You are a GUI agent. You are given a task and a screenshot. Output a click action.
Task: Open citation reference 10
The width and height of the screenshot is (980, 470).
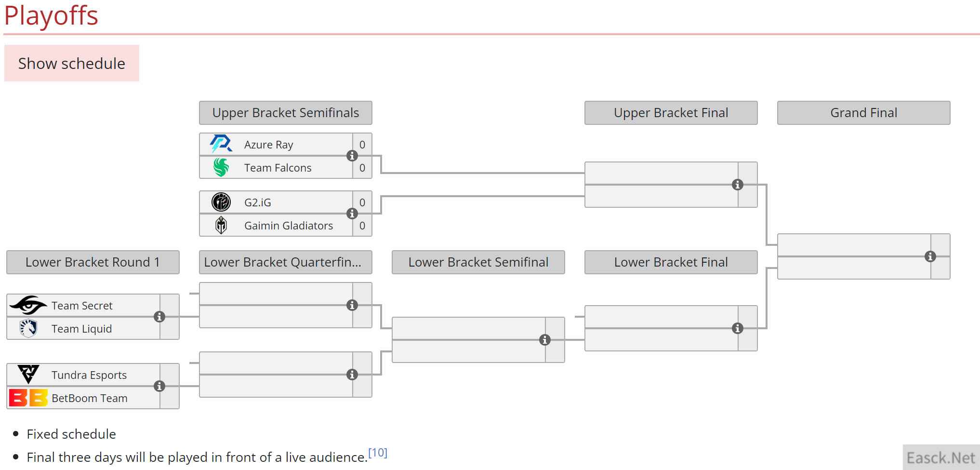(378, 453)
